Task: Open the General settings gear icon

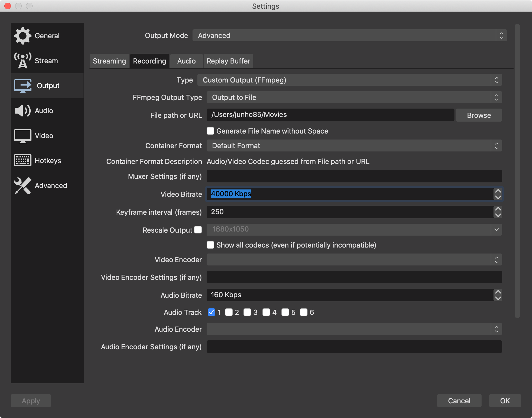Action: pos(23,36)
